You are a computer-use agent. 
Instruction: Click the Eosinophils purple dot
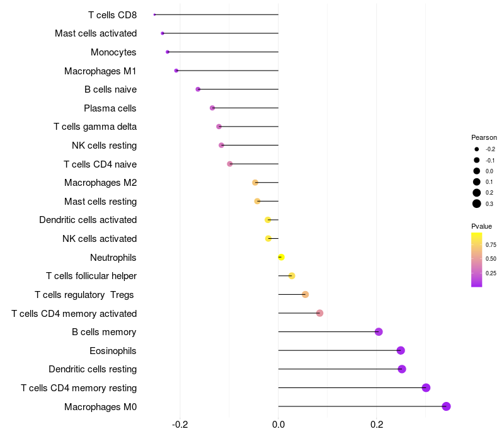tap(401, 350)
